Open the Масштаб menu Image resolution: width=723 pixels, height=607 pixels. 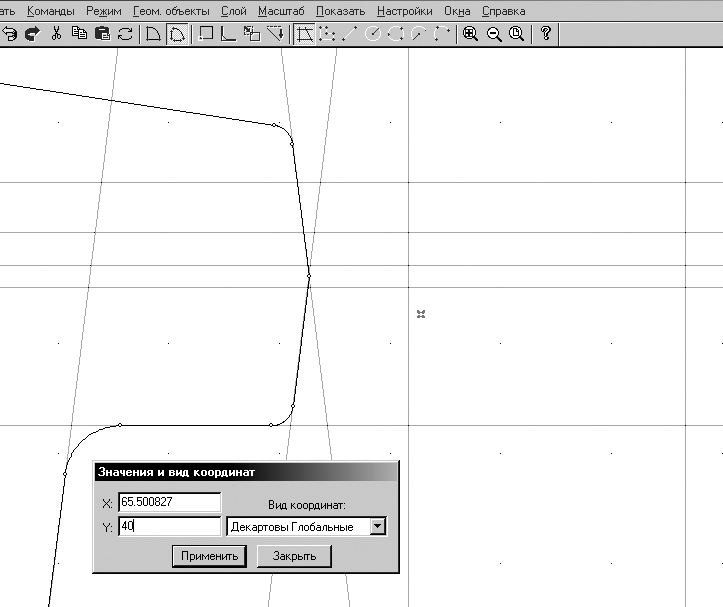tap(281, 11)
